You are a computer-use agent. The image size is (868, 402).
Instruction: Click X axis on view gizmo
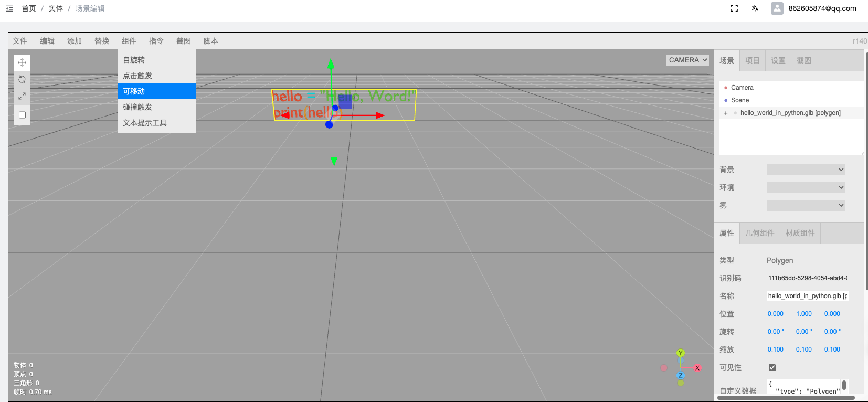pos(697,368)
